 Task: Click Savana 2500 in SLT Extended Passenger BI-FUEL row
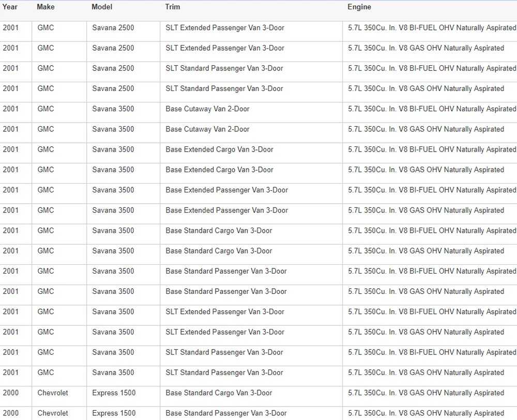[113, 28]
